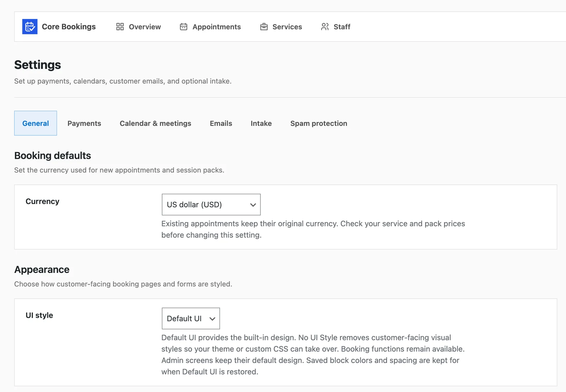
Task: Click the Currency field label
Action: click(x=42, y=201)
